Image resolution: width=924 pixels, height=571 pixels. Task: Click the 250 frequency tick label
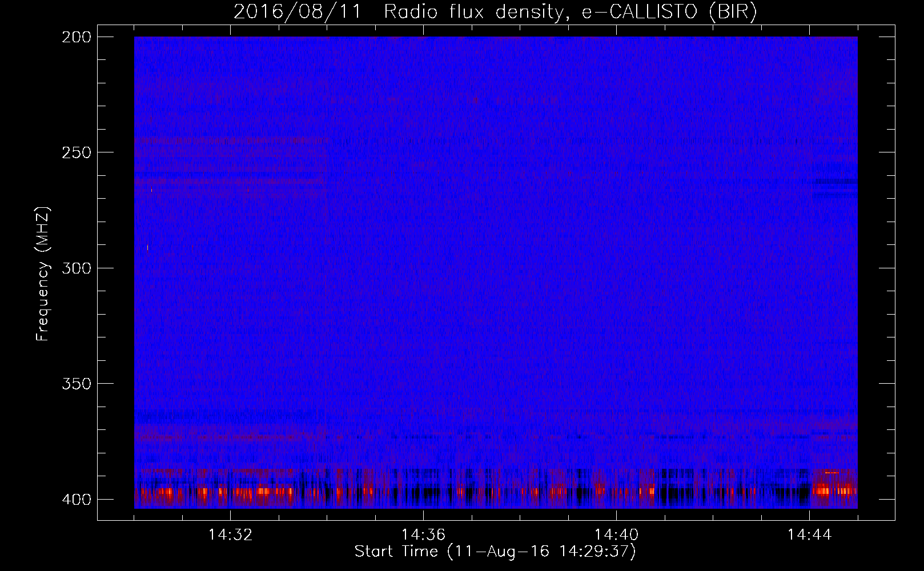point(76,152)
